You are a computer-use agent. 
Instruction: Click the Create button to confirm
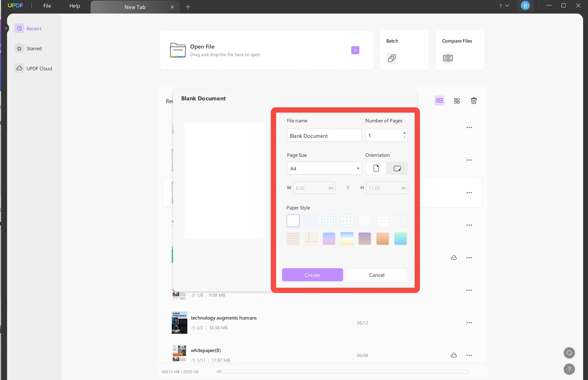point(312,274)
